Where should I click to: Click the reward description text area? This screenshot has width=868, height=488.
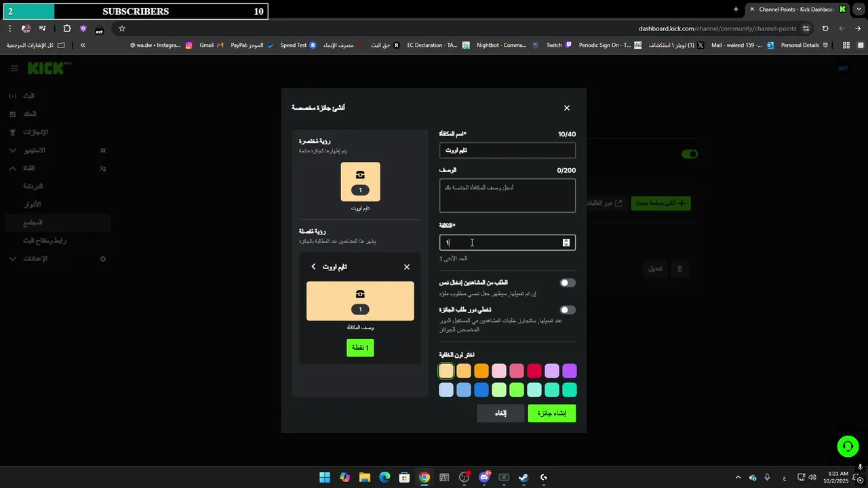[x=507, y=195]
